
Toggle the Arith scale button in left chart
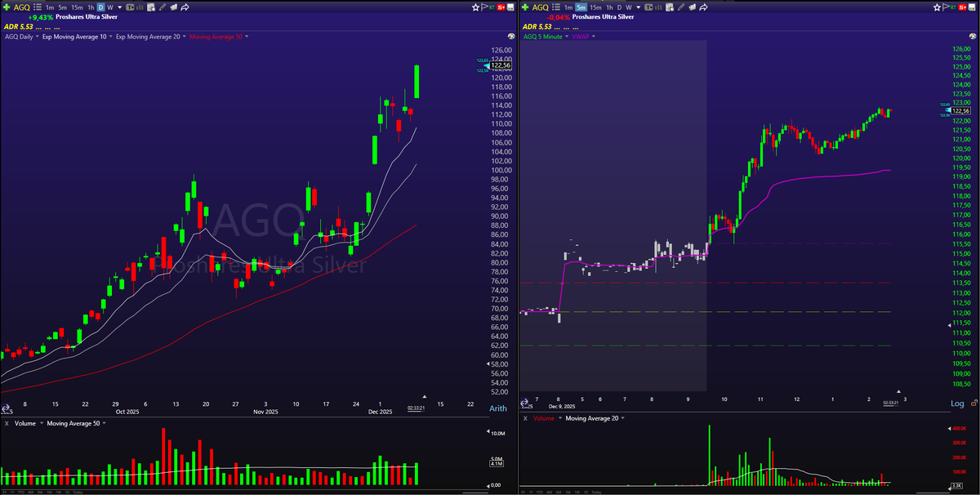coord(497,408)
